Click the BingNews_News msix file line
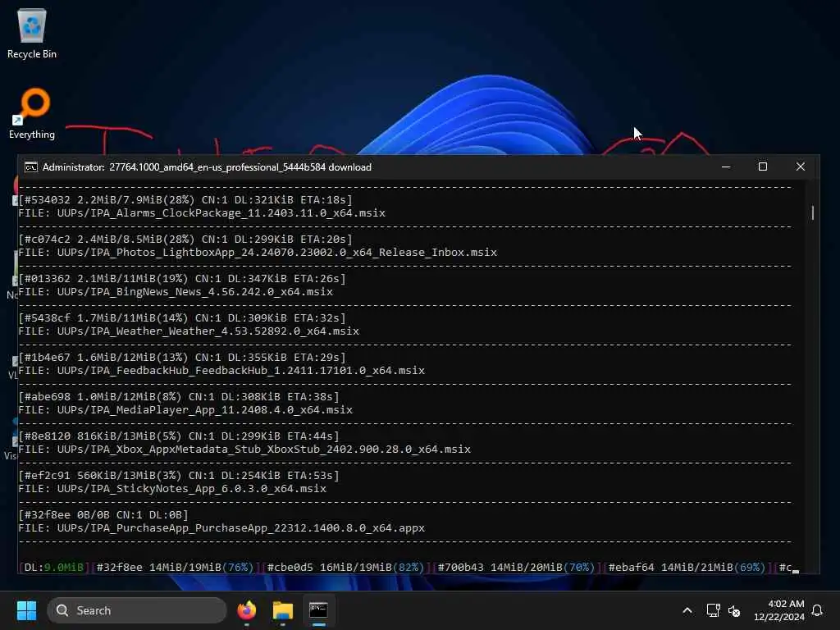Screen dimensions: 840x630 [176, 292]
